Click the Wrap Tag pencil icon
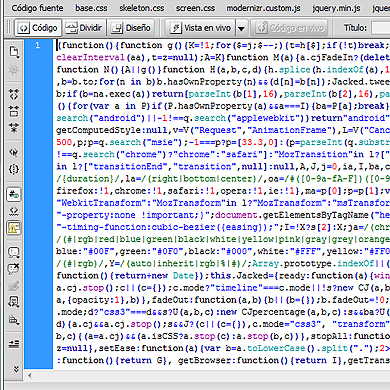This screenshot has width=390, height=390. (14, 286)
